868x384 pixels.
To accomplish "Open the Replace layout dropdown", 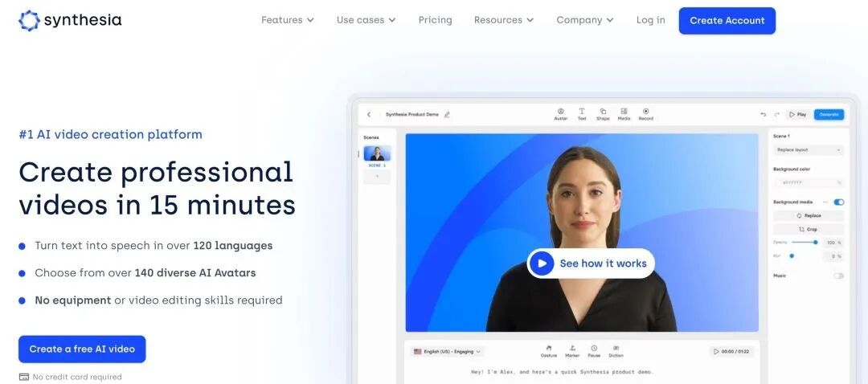I will (809, 150).
